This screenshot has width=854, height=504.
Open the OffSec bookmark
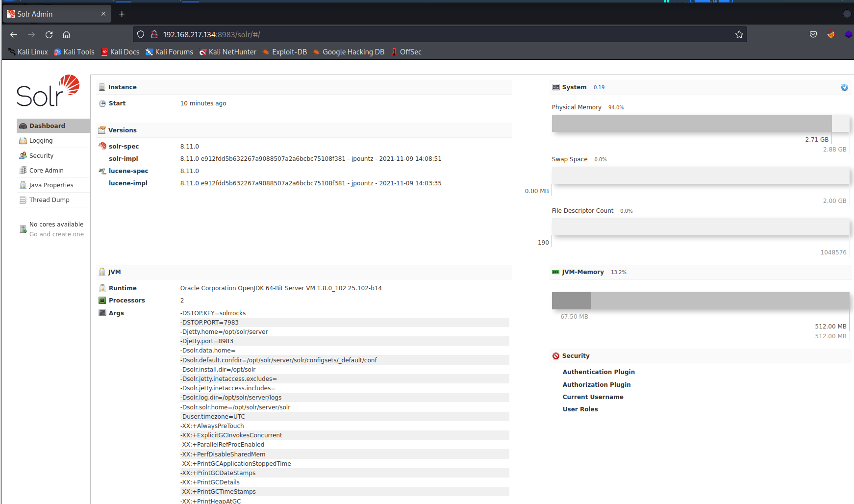406,52
